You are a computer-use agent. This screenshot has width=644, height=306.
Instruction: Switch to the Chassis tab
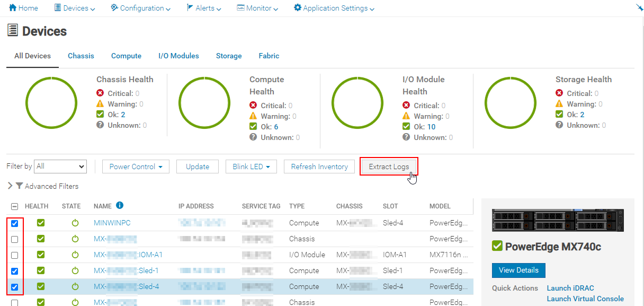pos(80,56)
